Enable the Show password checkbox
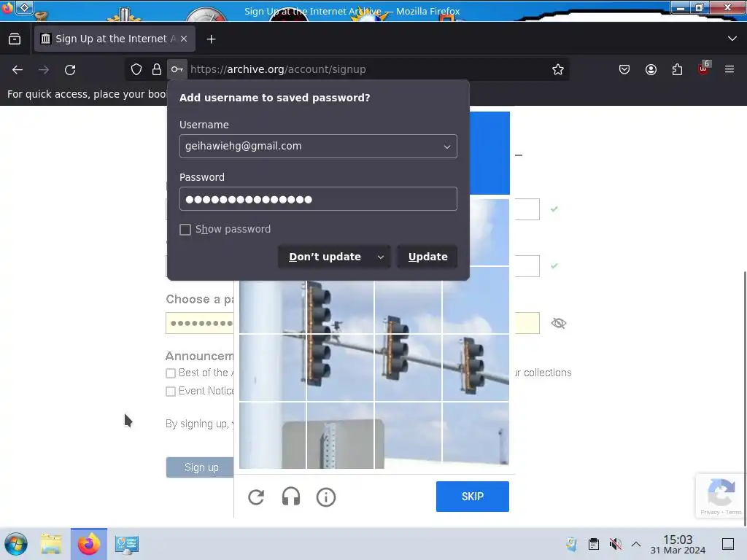This screenshot has height=560, width=747. point(185,230)
